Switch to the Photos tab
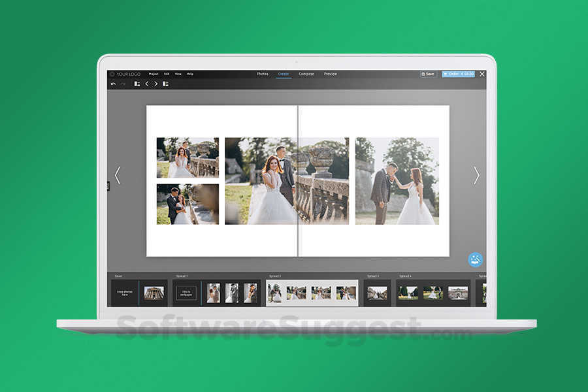 263,74
